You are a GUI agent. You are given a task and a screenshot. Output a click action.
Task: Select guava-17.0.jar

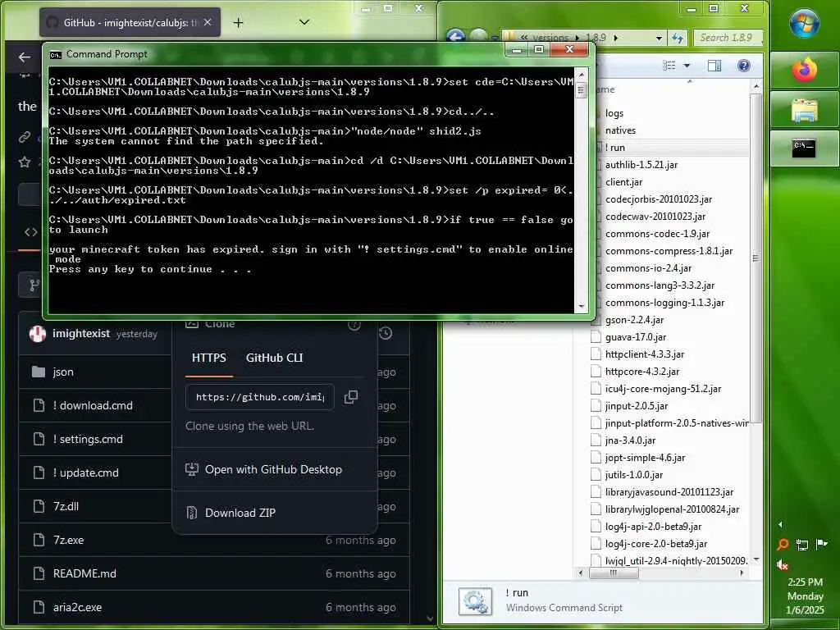point(636,337)
